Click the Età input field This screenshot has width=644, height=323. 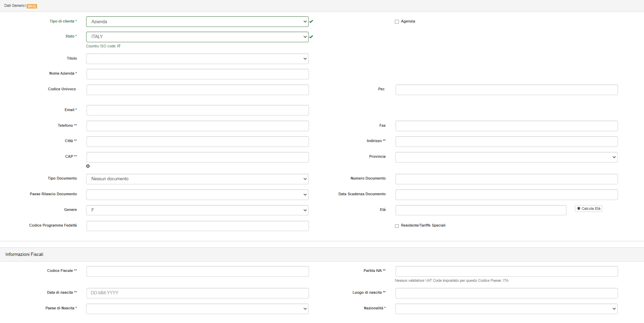tap(481, 210)
